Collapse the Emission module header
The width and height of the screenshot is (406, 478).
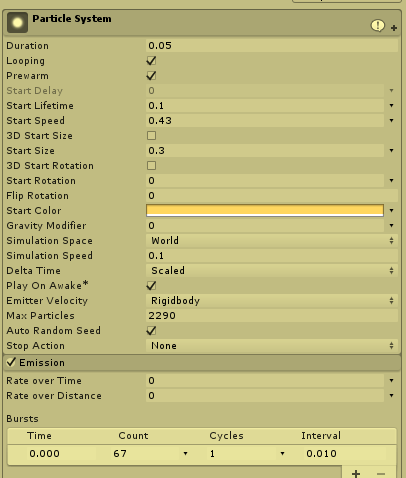point(202,362)
